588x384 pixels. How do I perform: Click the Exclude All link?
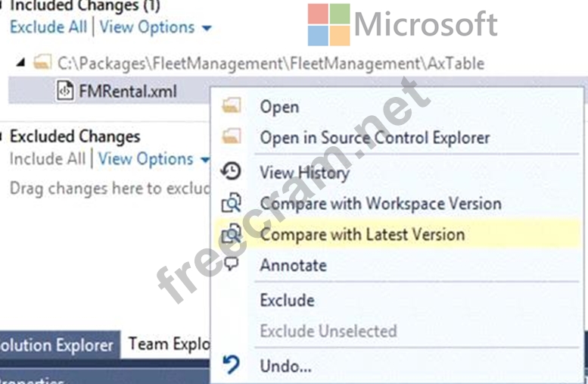(48, 27)
